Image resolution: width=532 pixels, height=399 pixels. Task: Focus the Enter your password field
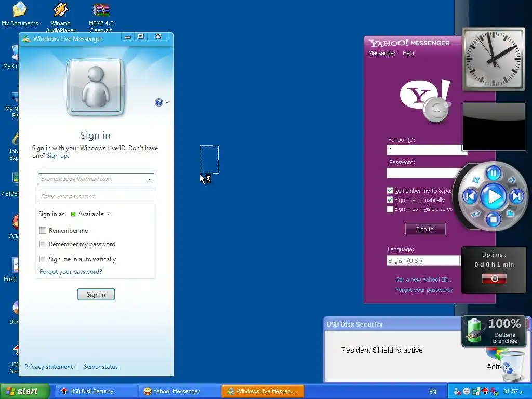coord(96,197)
